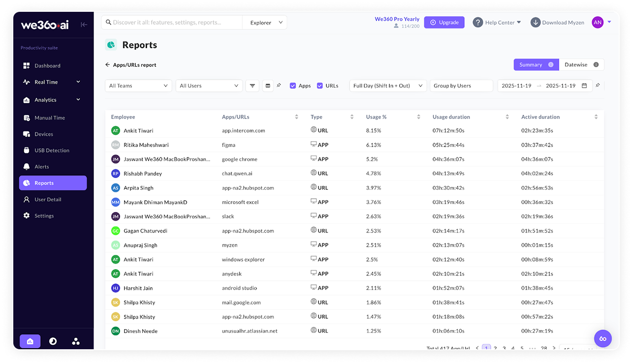Click the columns layout icon button
The width and height of the screenshot is (632, 364).
tap(268, 86)
